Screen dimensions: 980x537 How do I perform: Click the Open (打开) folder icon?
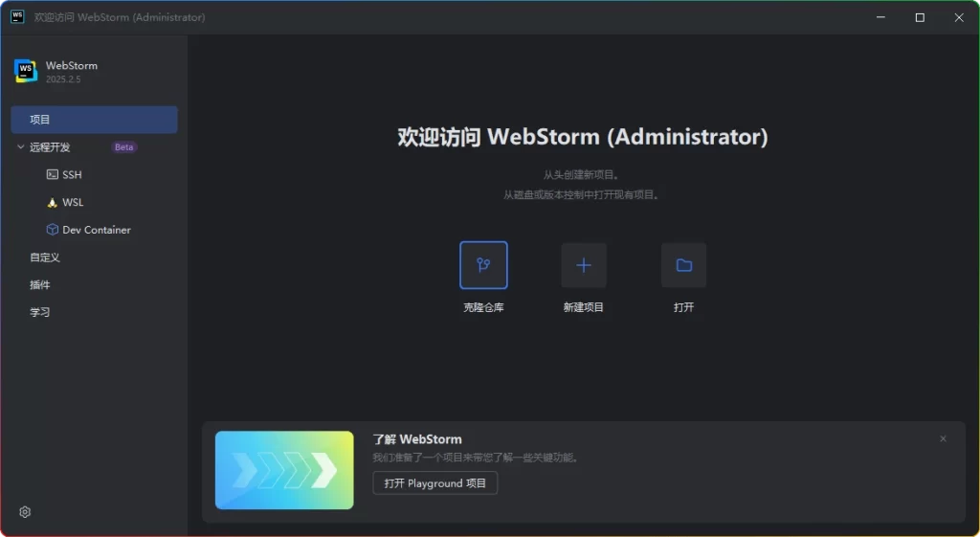click(x=683, y=265)
